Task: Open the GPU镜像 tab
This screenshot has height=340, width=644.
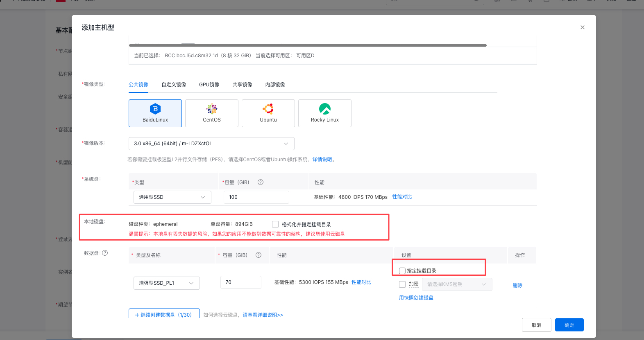Action: point(209,85)
